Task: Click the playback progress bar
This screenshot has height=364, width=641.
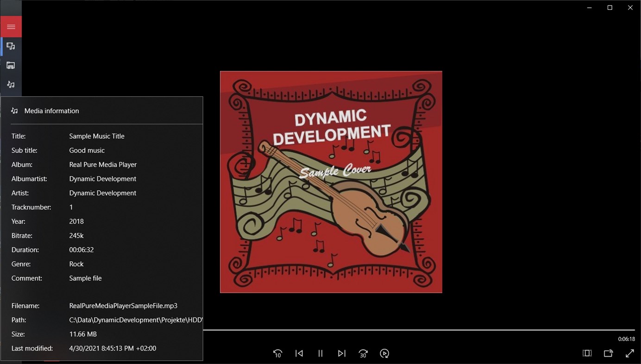Action: pyautogui.click(x=417, y=329)
